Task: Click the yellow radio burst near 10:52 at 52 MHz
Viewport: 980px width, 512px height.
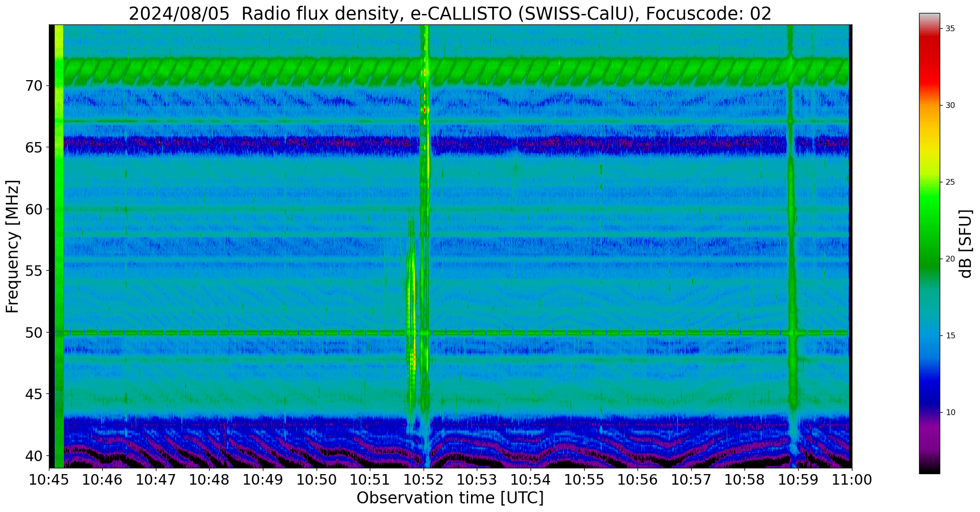Action: pyautogui.click(x=411, y=307)
